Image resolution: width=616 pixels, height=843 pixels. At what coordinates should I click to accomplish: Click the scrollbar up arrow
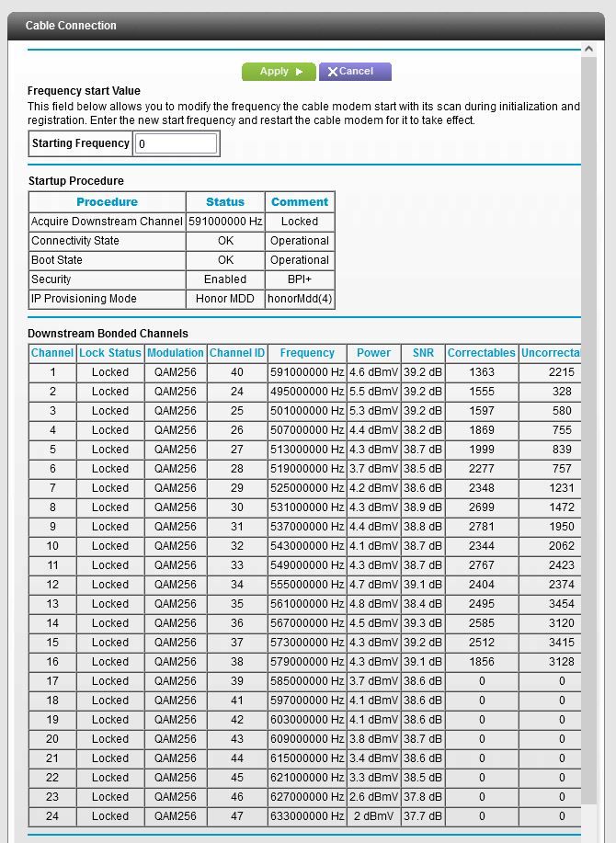[588, 50]
